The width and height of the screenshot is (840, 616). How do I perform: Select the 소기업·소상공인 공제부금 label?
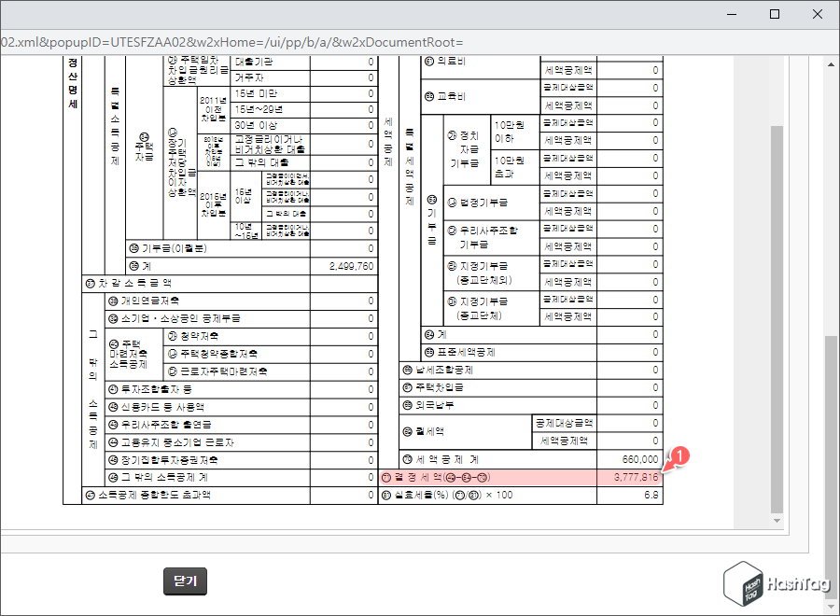(175, 318)
